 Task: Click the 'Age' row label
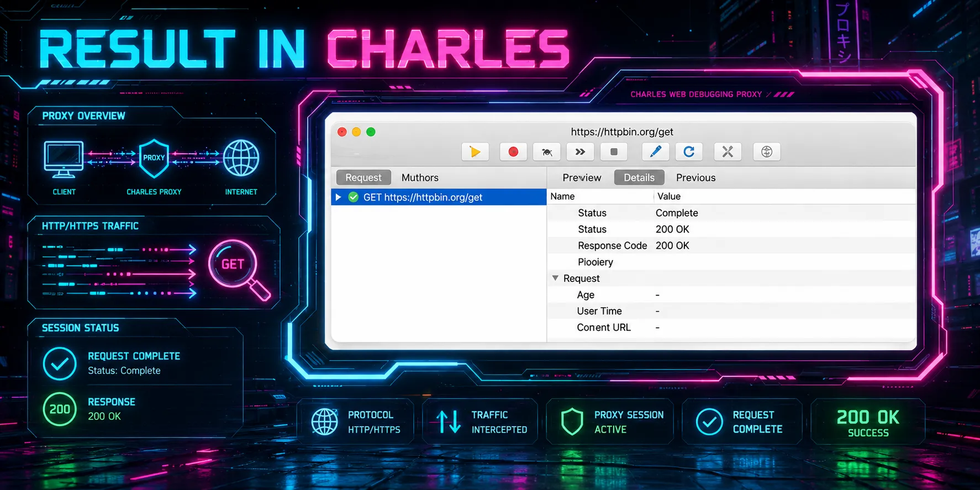586,294
